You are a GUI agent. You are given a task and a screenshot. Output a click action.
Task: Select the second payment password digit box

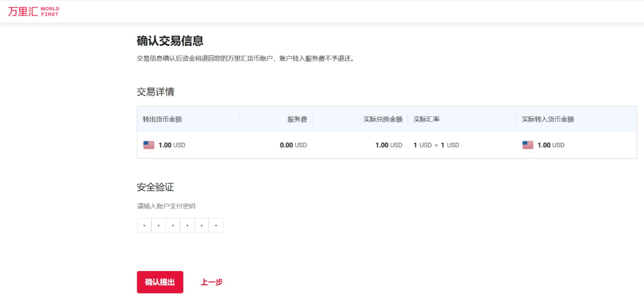click(x=158, y=225)
